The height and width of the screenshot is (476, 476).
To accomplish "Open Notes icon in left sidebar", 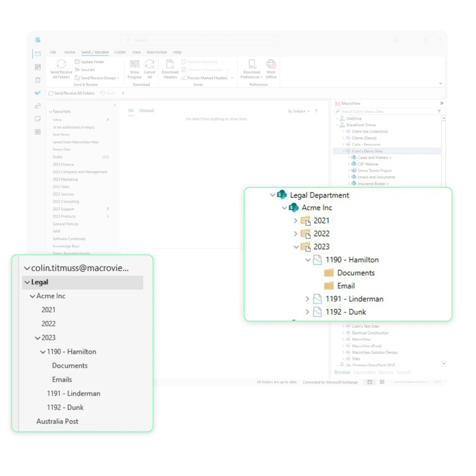I will tap(38, 119).
